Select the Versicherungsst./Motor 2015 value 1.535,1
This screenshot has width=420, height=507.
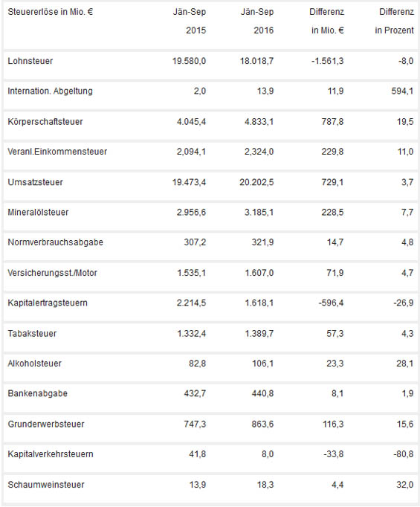pyautogui.click(x=191, y=273)
